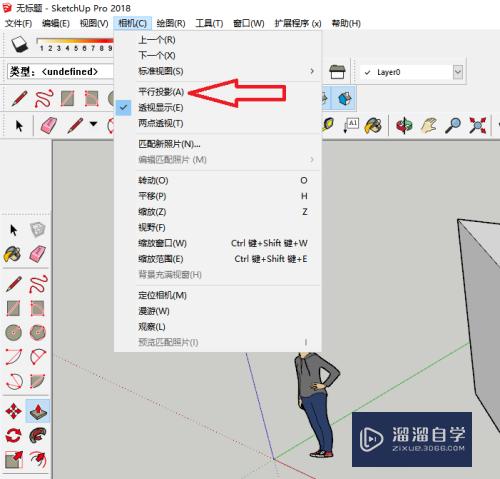Click the Pan hand tool in top toolbar

(x=430, y=126)
